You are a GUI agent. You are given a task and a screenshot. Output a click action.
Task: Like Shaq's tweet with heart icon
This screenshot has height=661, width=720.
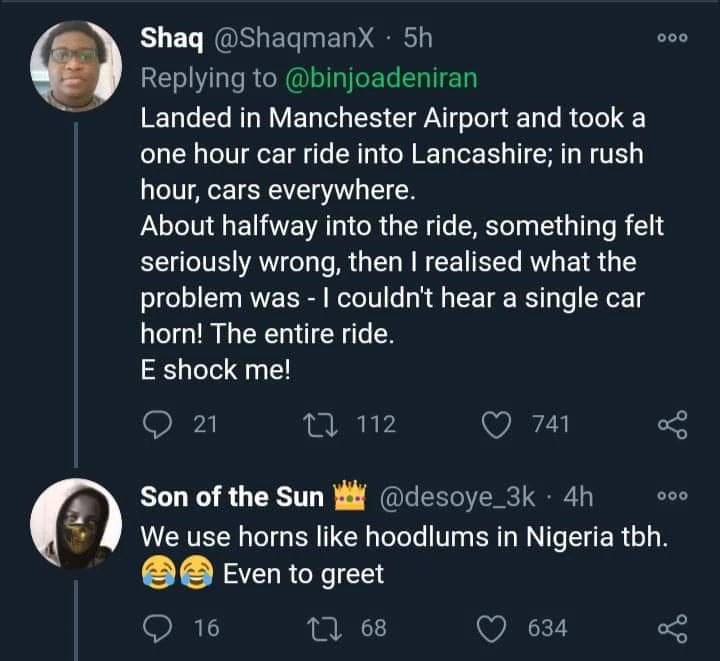coord(496,425)
